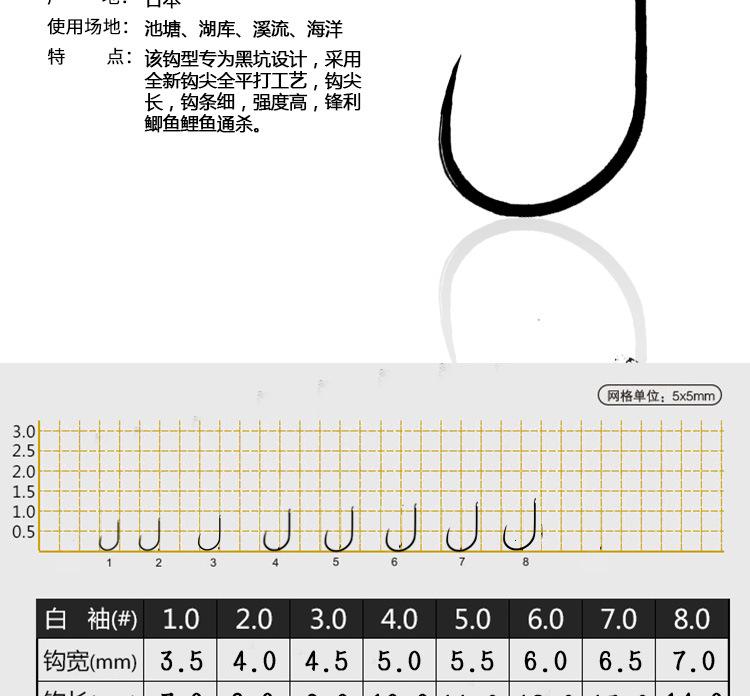Click hook size 7 on grid
The image size is (750, 696).
click(462, 527)
